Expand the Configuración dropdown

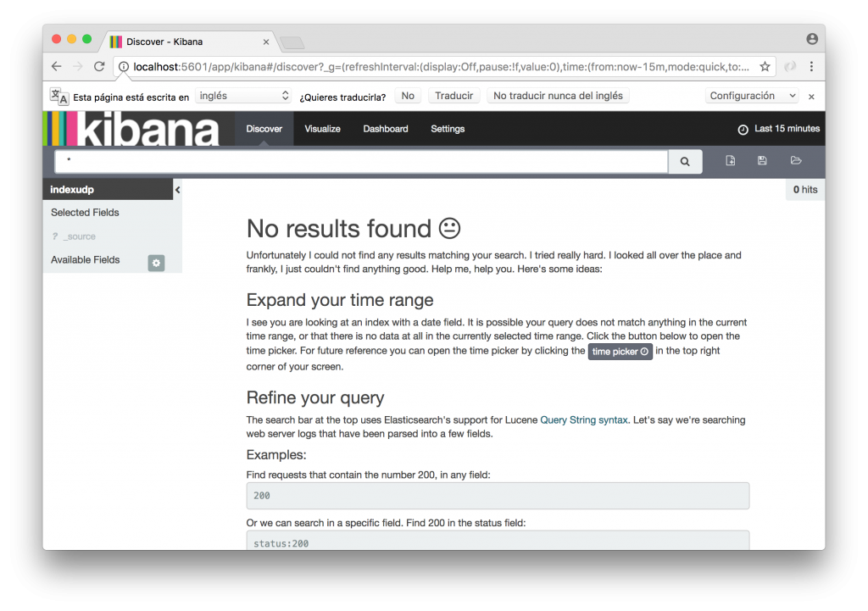[753, 96]
